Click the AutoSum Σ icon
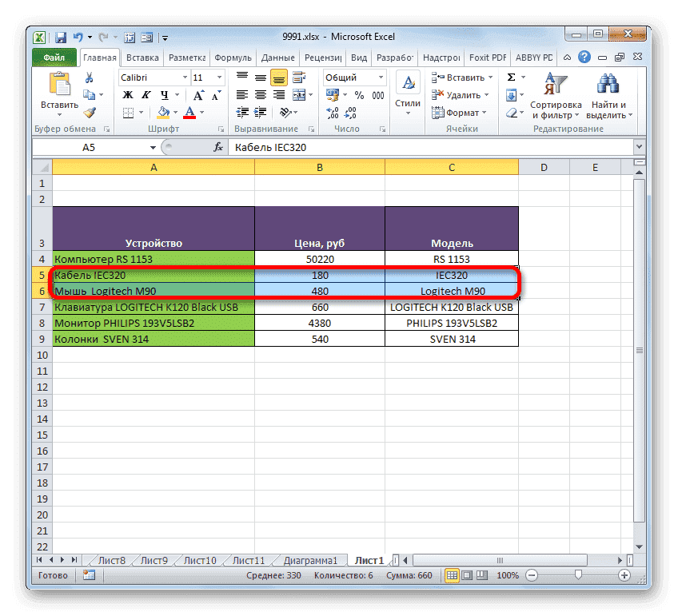This screenshot has width=678, height=616. (x=512, y=76)
